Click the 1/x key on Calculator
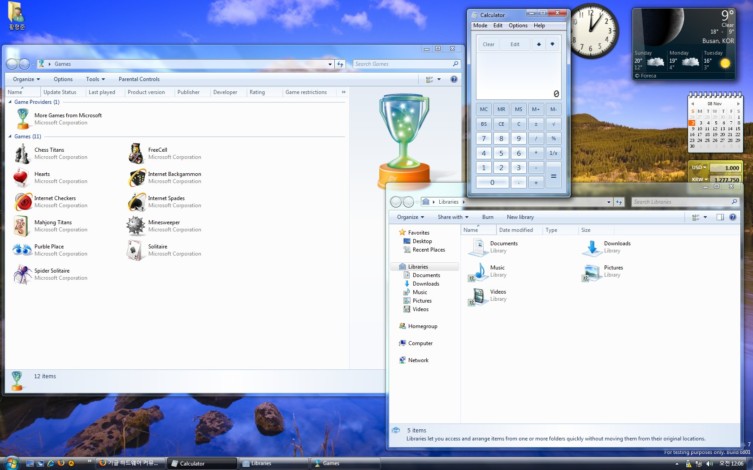Viewport: 753px width, 470px height. [x=553, y=153]
